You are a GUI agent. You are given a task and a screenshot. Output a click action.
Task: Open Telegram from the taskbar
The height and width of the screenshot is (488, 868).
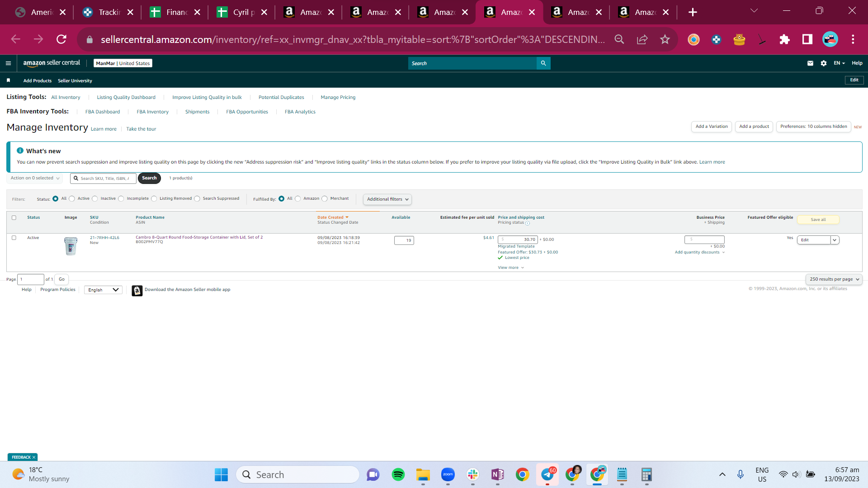(547, 474)
